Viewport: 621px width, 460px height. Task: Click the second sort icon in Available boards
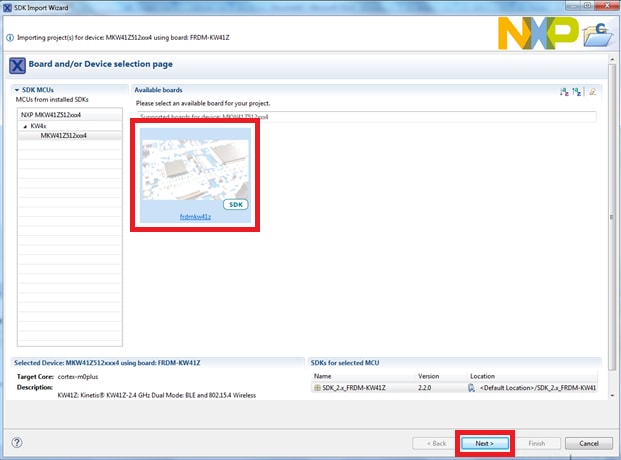click(577, 92)
